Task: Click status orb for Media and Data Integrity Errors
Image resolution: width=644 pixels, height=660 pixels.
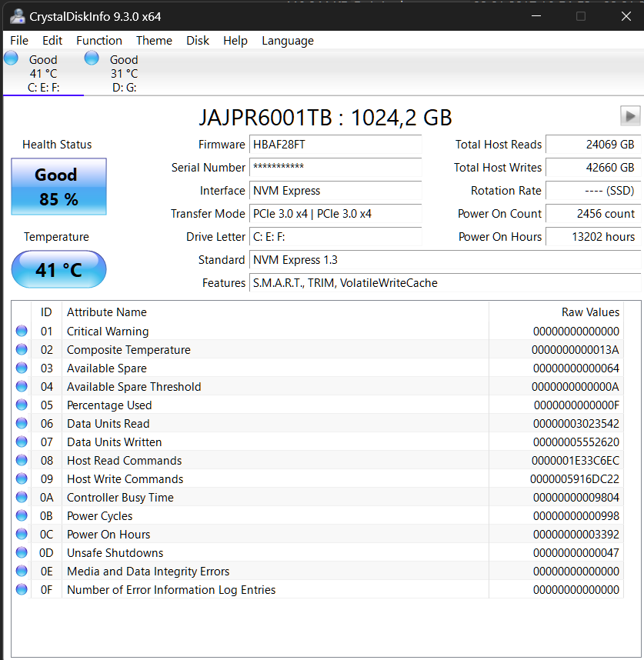Action: click(22, 572)
